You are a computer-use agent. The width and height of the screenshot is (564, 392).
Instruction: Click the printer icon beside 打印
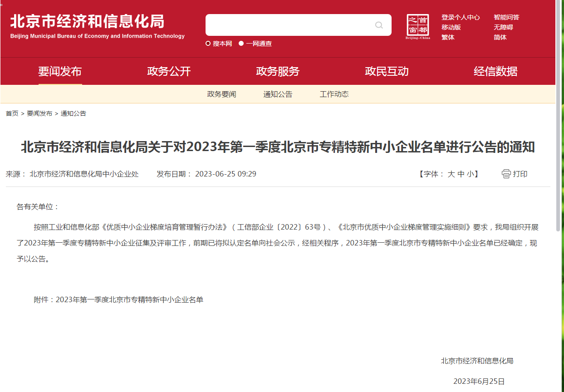pyautogui.click(x=506, y=174)
